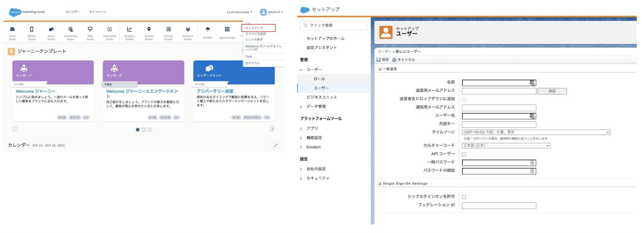Collapse the 一般設定 section
Image resolution: width=644 pixels, height=233 pixels.
tap(380, 69)
